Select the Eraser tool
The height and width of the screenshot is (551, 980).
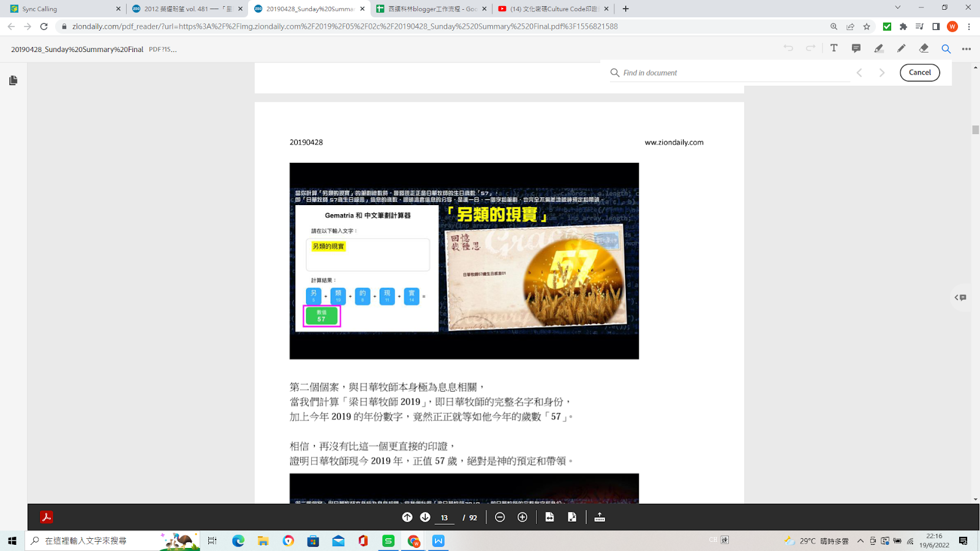(x=924, y=48)
